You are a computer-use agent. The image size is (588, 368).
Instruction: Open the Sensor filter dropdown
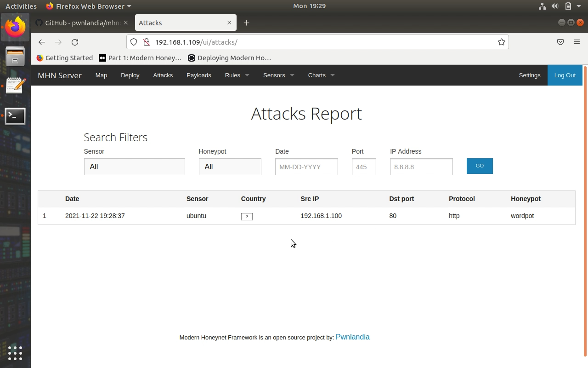coord(134,167)
